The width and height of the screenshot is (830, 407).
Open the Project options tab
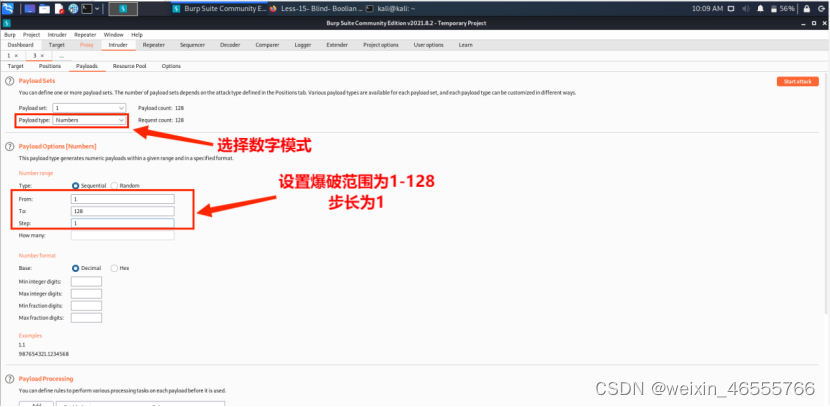tap(381, 45)
